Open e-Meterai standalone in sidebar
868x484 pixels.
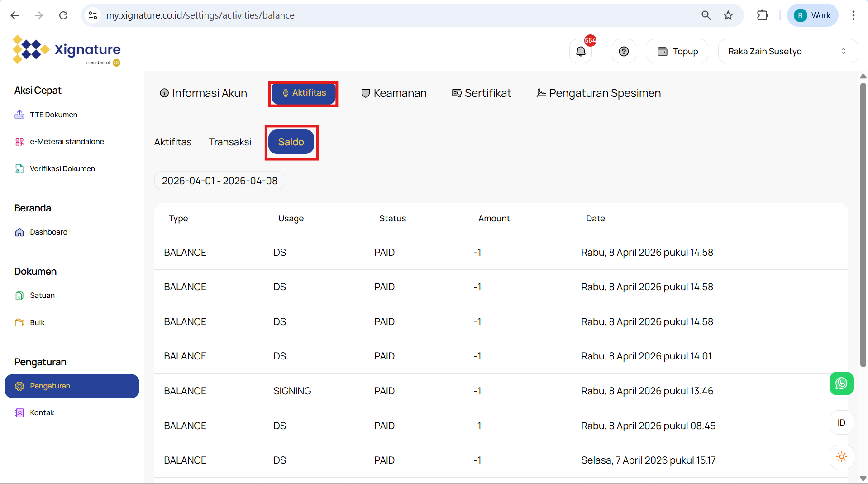[67, 142]
